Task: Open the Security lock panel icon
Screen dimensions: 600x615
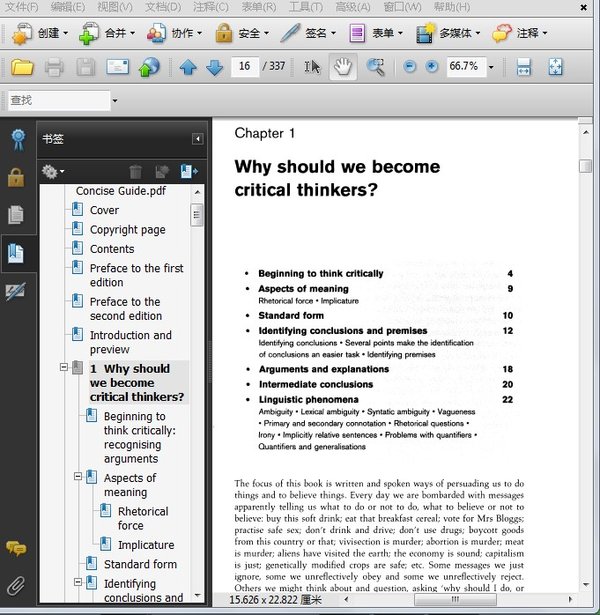Action: point(16,177)
